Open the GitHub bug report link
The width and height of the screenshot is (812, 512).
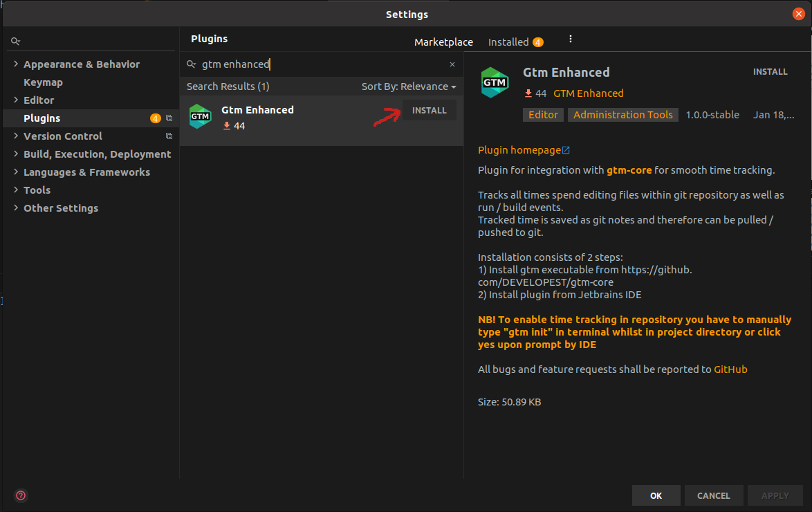pos(730,369)
